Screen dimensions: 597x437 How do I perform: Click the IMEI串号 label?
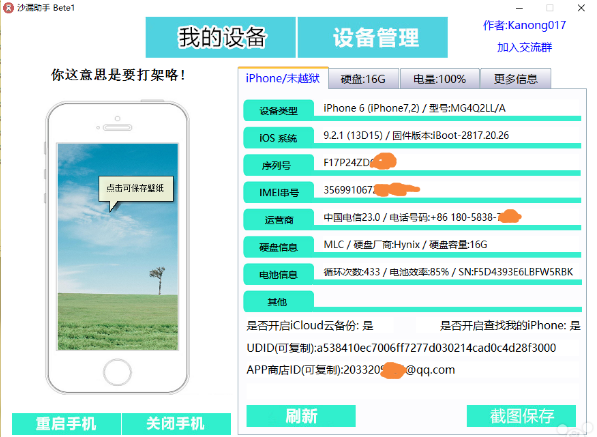click(x=279, y=193)
